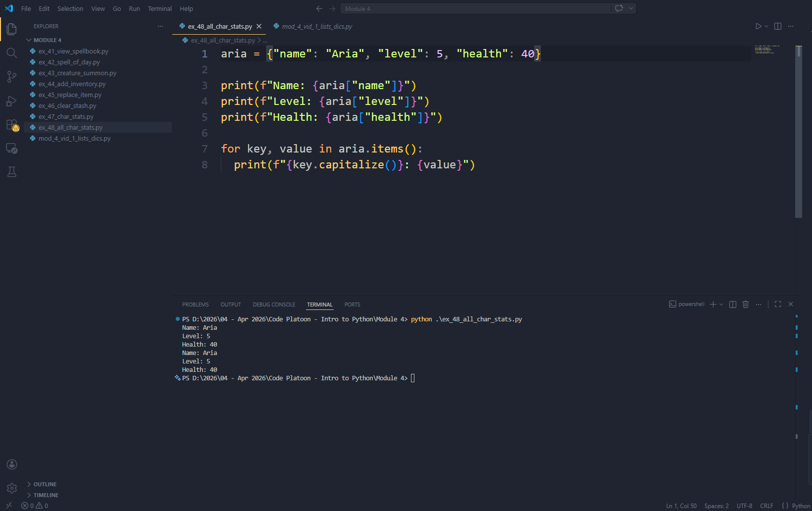Open editor More Actions ellipsis
Screen dimensions: 812x511
(791, 26)
